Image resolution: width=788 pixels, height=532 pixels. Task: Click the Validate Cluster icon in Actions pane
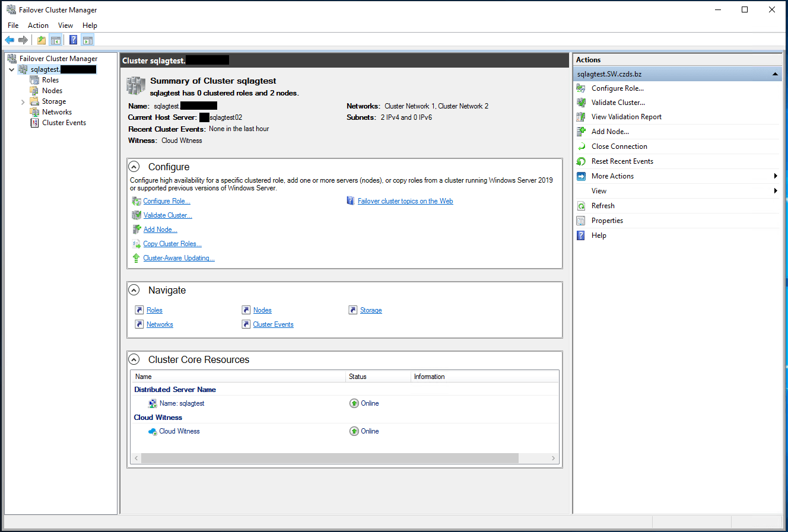[581, 103]
